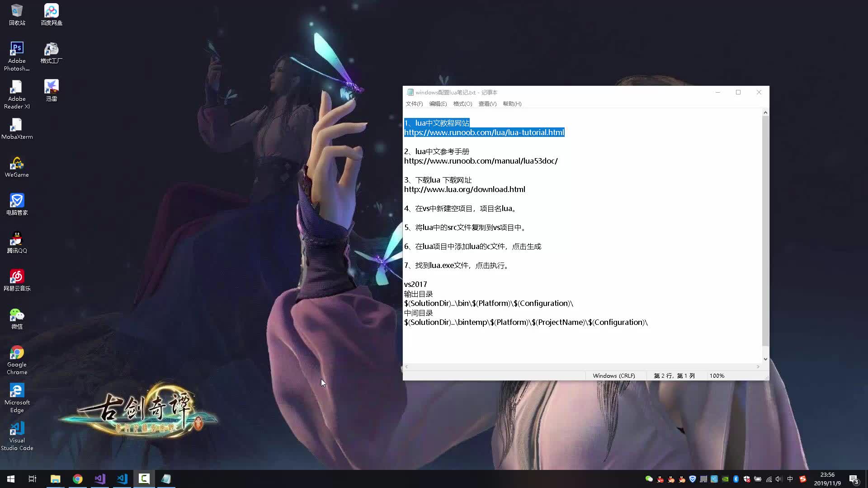Toggle the 中 input method indicator
Viewport: 868px width, 488px height.
790,479
